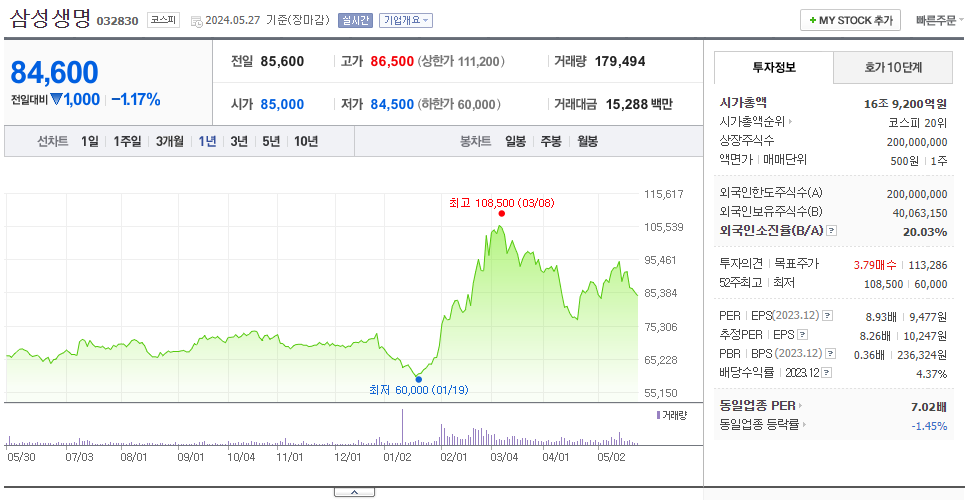Open help icon next to 배당수익률 2023.12
The width and height of the screenshot is (968, 500).
[827, 373]
